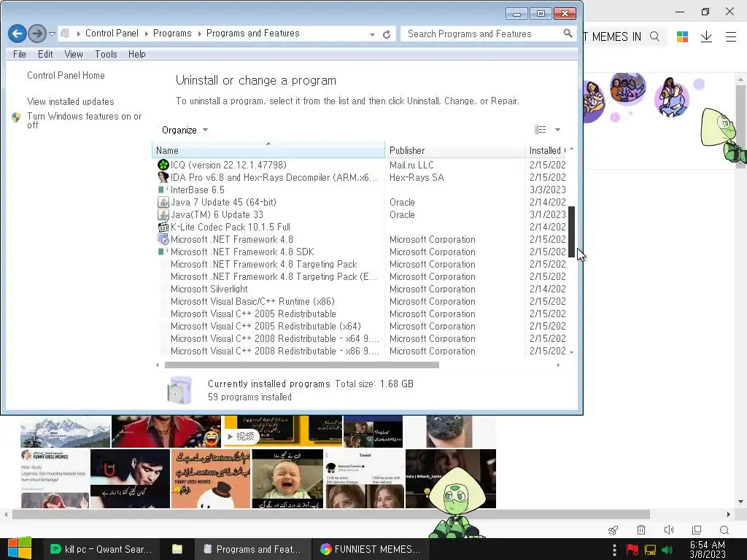Select the Java(TM) 6 Update 33 icon
The width and height of the screenshot is (747, 560).
(163, 214)
